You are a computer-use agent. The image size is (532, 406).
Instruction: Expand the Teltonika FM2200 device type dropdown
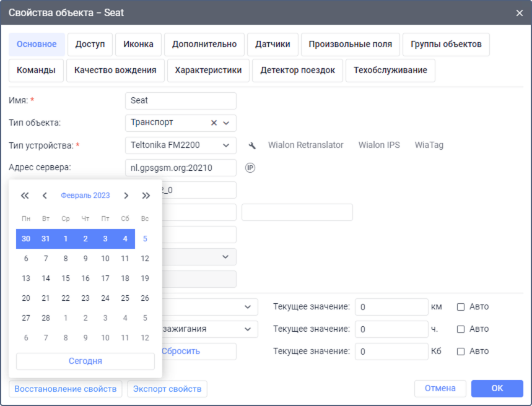tap(226, 145)
